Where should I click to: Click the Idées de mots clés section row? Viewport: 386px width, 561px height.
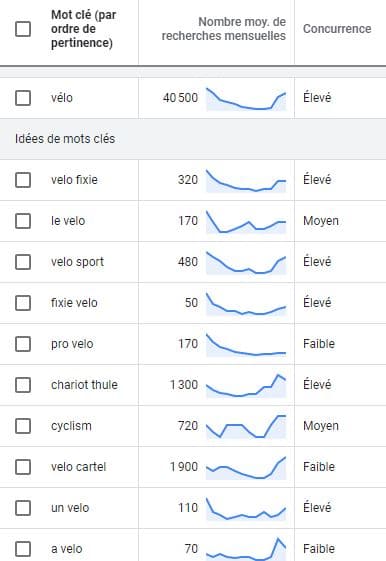point(193,139)
